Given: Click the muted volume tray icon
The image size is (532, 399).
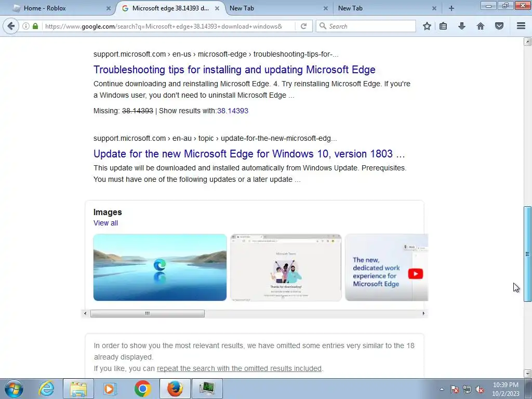Looking at the screenshot, I should (480, 389).
